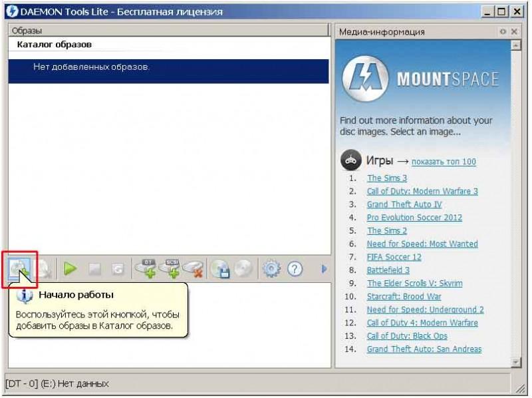Viewport: 532px width, 398px height.
Task: Open Help with the question mark icon
Action: pos(295,270)
